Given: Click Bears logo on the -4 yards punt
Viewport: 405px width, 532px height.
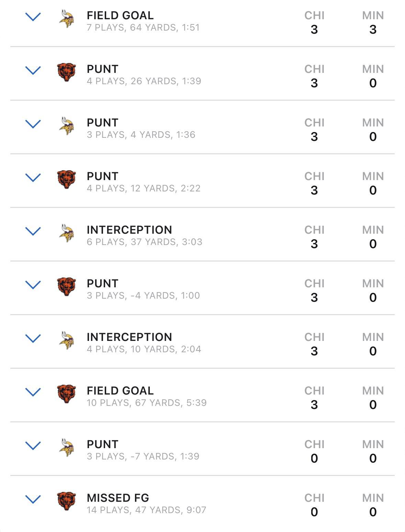Looking at the screenshot, I should pos(66,287).
